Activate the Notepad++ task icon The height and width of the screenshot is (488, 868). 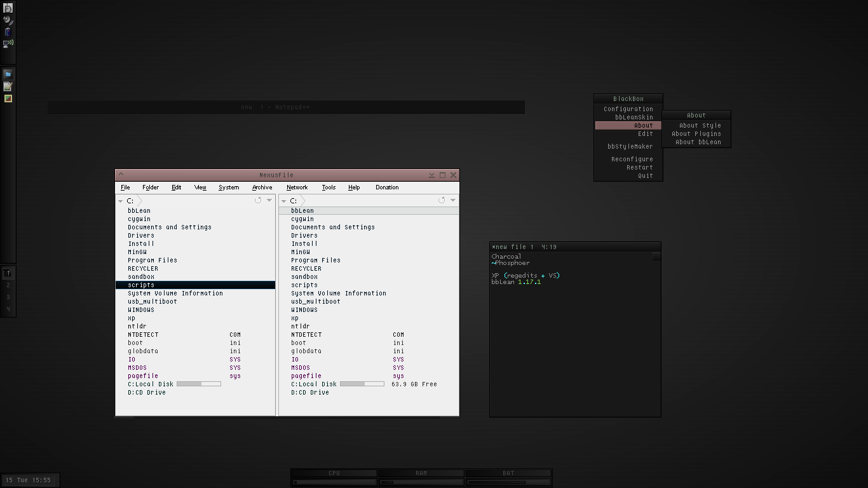coord(8,86)
